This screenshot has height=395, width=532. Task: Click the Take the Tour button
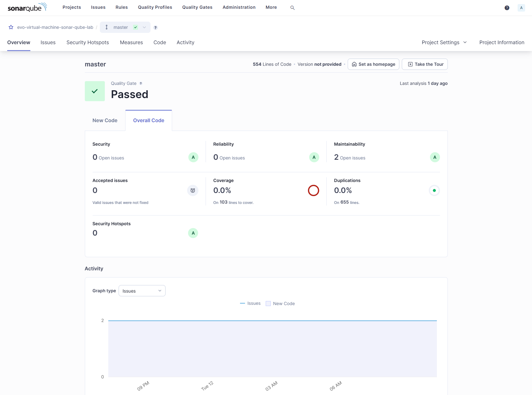point(425,64)
